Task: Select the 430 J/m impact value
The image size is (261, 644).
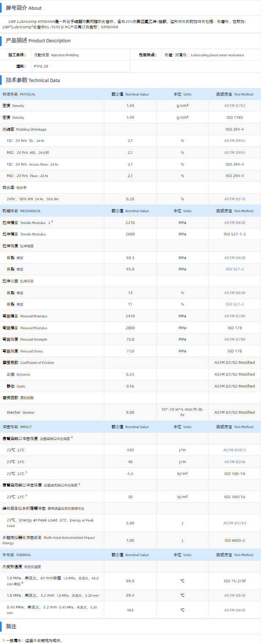Action: pos(130,450)
